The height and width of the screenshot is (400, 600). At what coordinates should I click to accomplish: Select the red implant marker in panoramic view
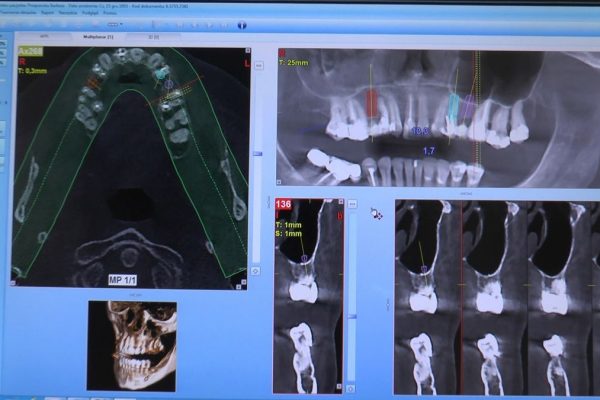(372, 102)
